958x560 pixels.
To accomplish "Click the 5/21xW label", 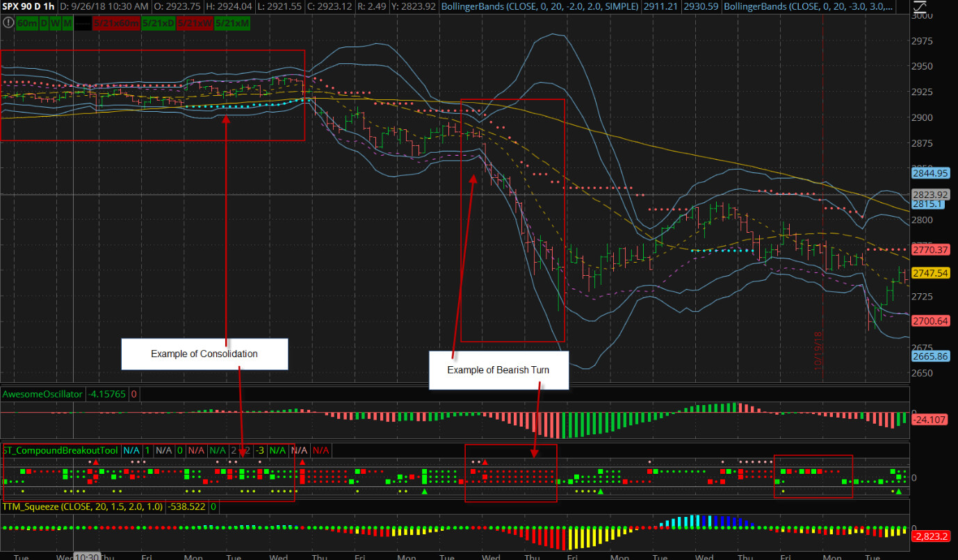I will coord(195,23).
